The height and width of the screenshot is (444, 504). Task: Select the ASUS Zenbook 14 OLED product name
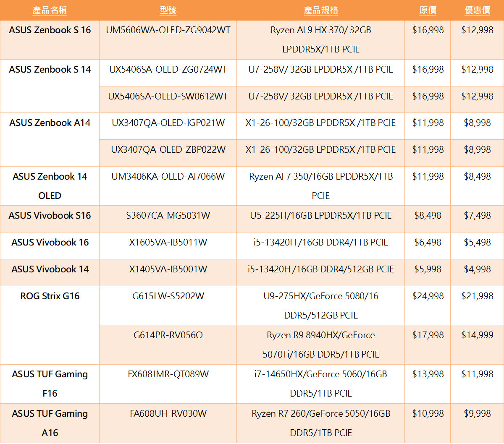click(x=50, y=186)
